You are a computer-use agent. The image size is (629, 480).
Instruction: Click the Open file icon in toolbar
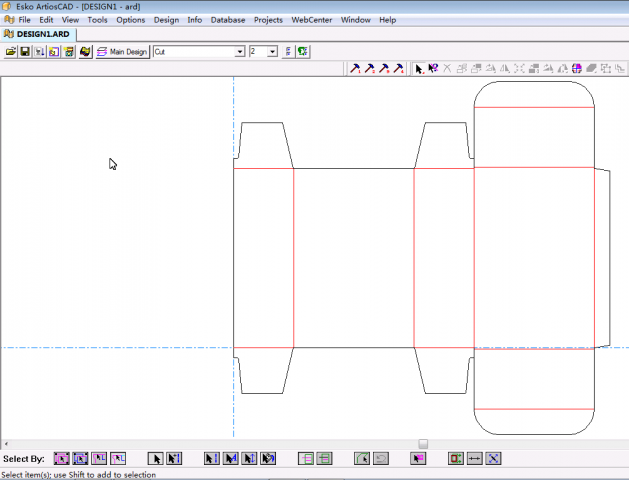[x=11, y=52]
